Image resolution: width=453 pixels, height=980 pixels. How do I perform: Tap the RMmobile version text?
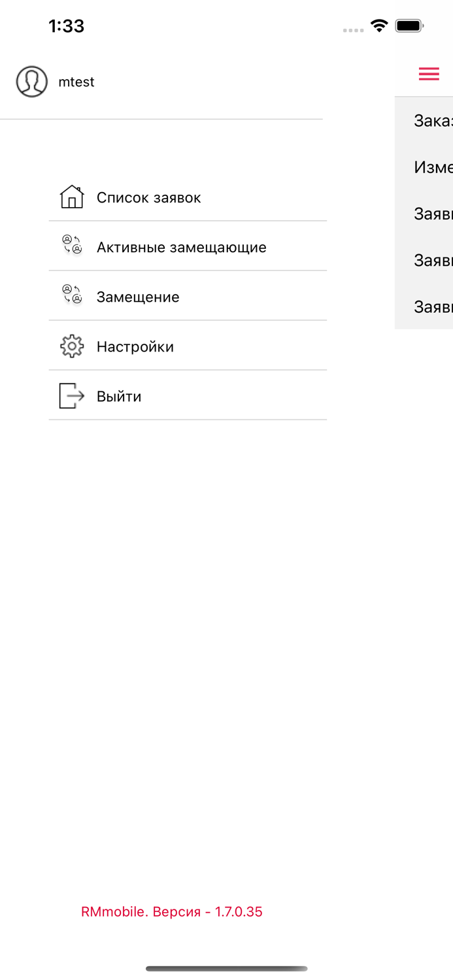[x=171, y=911]
